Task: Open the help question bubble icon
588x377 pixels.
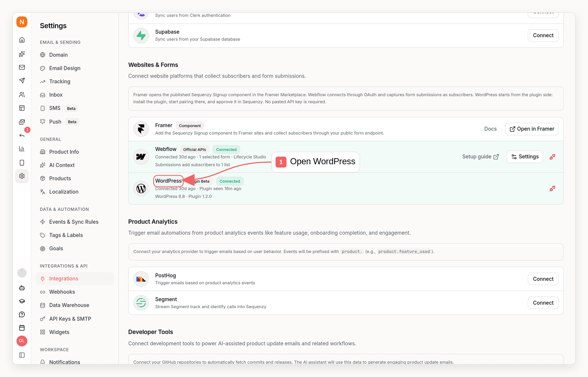Action: [22, 315]
